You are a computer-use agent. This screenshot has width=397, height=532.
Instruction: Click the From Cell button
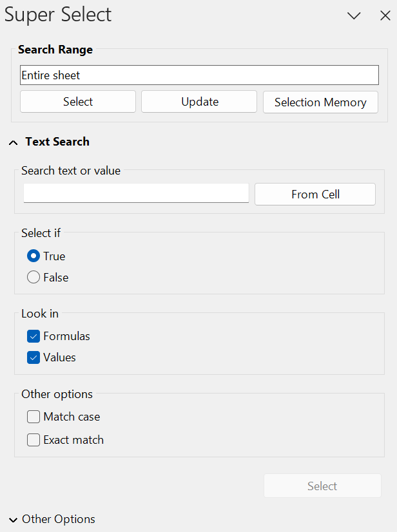pyautogui.click(x=315, y=194)
